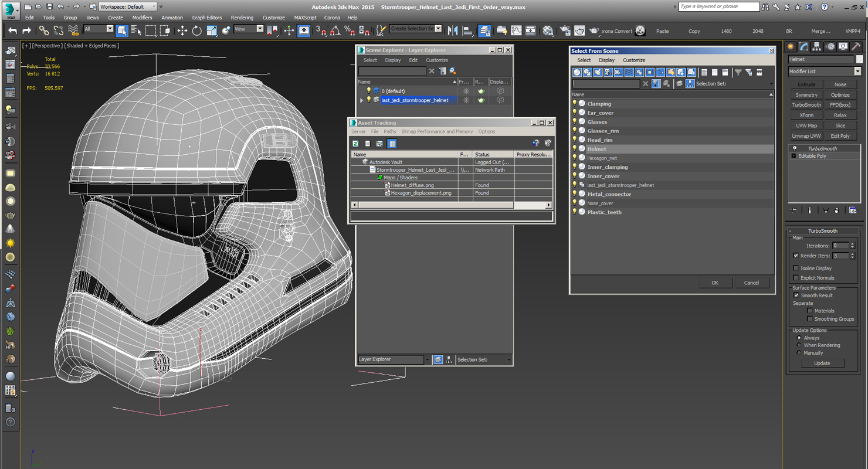Click the Unwrap UVW modifier button
The width and height of the screenshot is (868, 469).
pos(806,136)
